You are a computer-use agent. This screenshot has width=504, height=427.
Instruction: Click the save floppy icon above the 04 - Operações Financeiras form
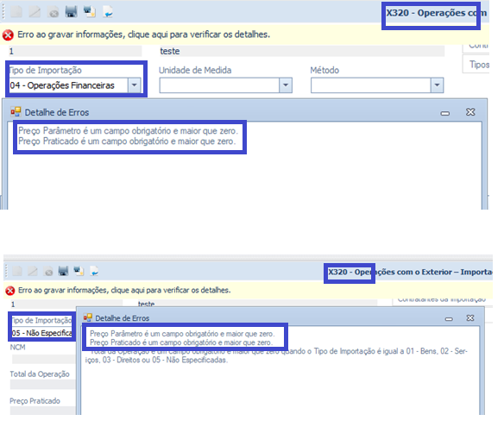(71, 12)
